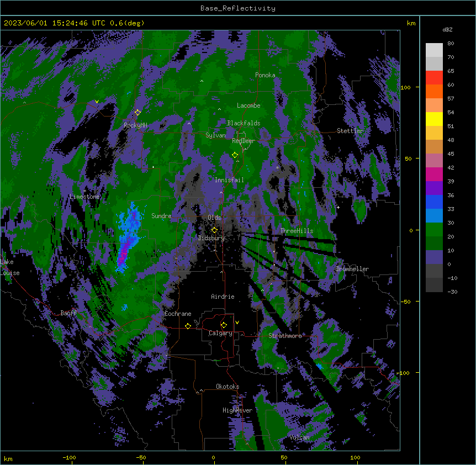Click the bright green legend swatch below 30

[434, 230]
